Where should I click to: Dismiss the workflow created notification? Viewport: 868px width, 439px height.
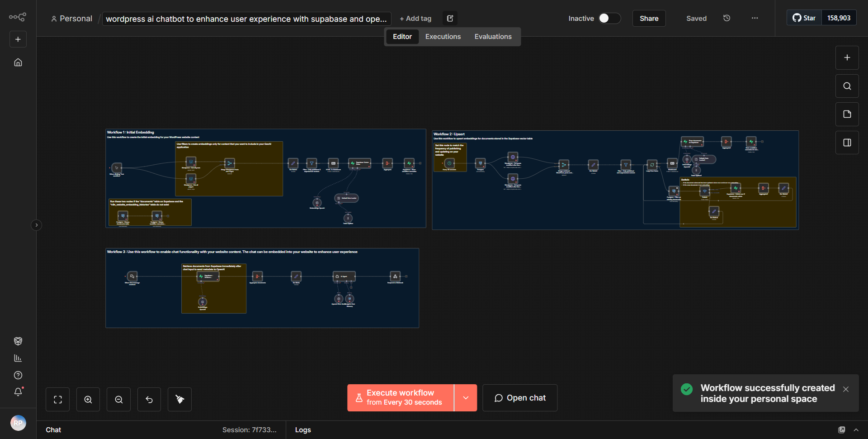coord(846,389)
